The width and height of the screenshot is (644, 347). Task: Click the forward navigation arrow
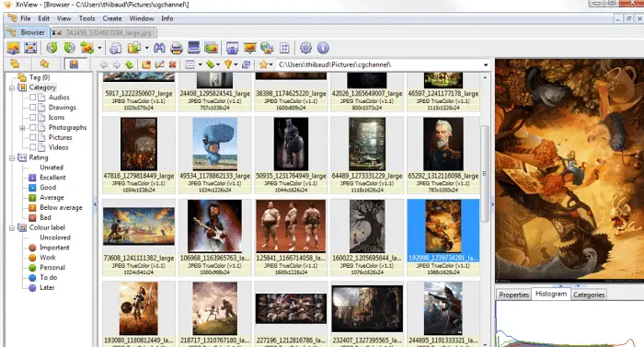point(117,64)
